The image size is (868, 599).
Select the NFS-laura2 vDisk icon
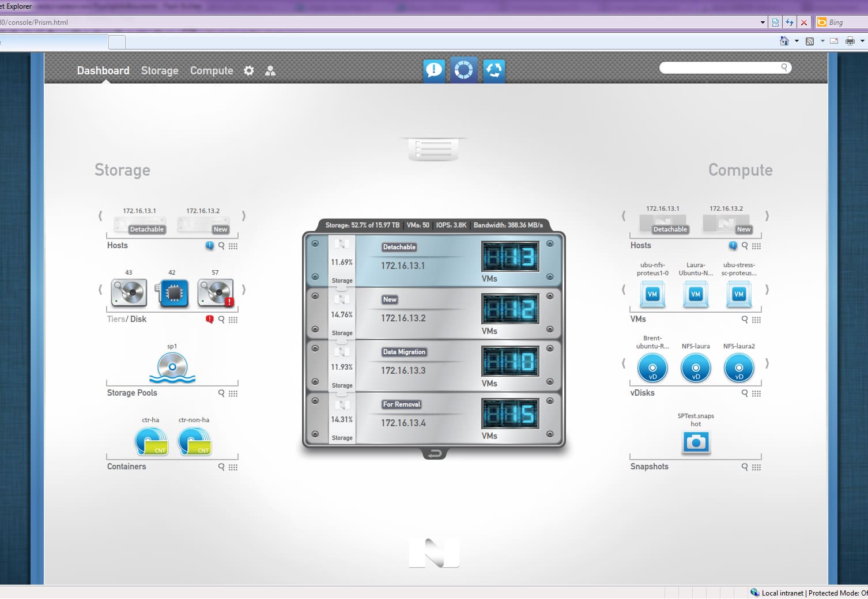739,368
